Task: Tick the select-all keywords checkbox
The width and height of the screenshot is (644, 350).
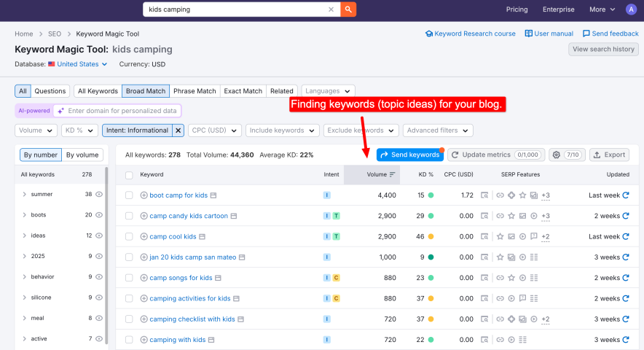Action: 129,175
